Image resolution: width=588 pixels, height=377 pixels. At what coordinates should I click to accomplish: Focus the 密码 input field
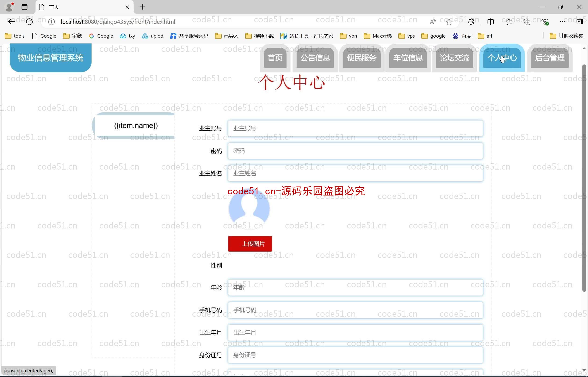click(x=355, y=151)
